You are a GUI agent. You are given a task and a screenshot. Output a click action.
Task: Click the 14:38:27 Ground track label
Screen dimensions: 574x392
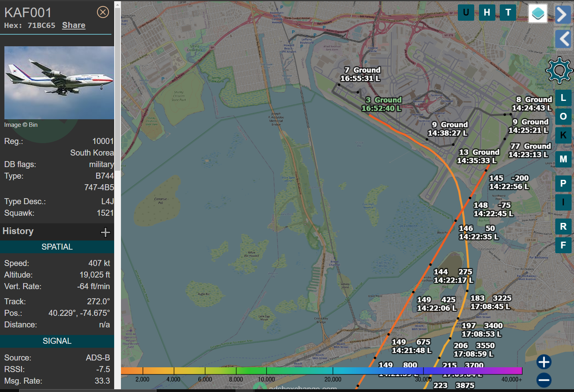pos(447,129)
